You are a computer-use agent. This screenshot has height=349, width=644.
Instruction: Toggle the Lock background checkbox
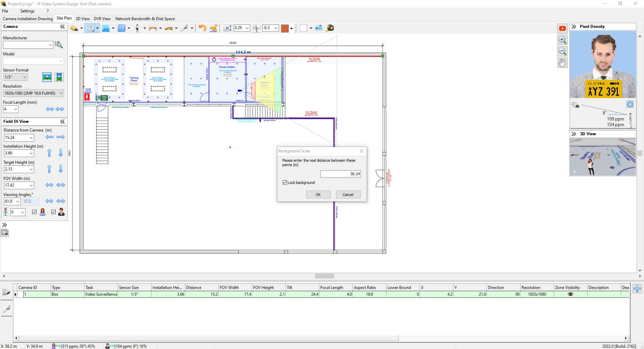click(285, 183)
